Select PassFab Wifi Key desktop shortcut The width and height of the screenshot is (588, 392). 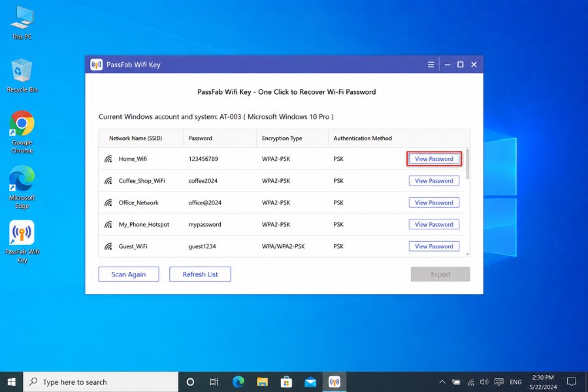pos(22,241)
